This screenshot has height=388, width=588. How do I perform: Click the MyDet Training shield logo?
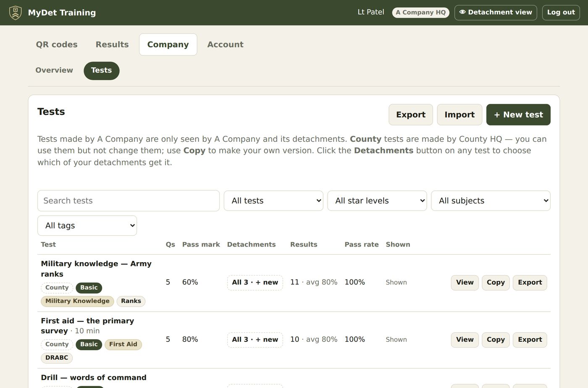click(x=16, y=13)
